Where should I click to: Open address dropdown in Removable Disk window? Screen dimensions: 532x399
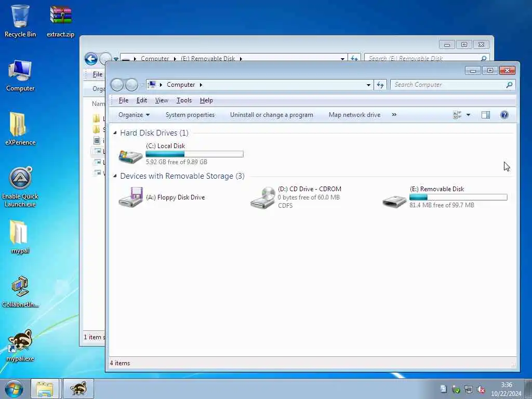coord(342,59)
